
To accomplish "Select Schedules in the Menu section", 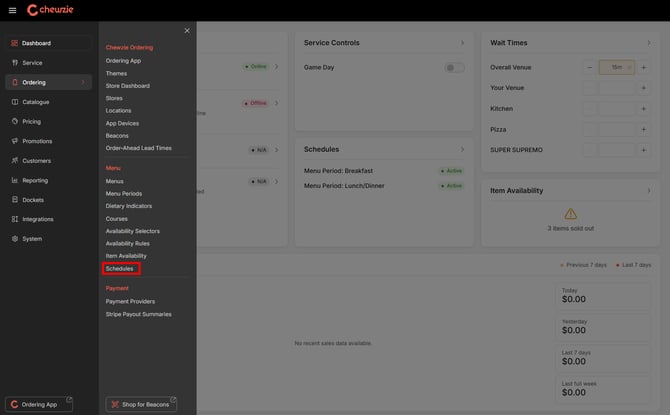I will 120,268.
